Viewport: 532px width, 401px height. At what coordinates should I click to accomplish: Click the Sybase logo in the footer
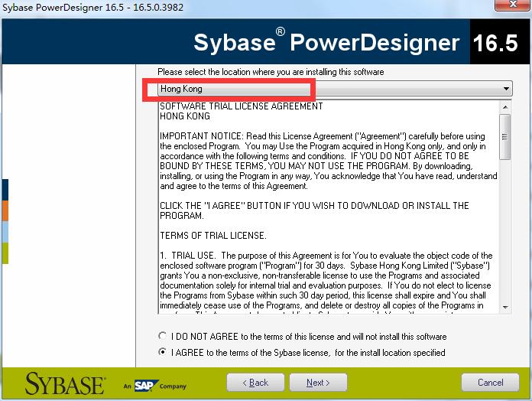(x=65, y=383)
